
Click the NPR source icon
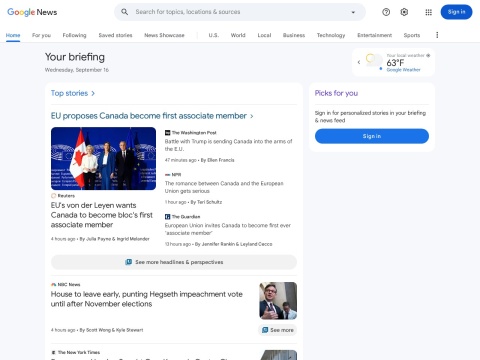click(168, 175)
